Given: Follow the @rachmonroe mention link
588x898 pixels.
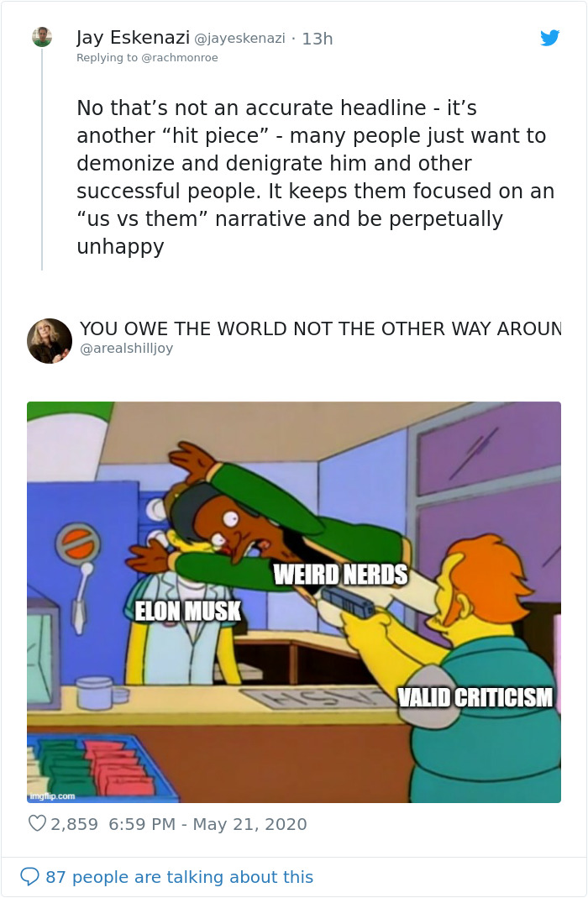Looking at the screenshot, I should pos(179,58).
